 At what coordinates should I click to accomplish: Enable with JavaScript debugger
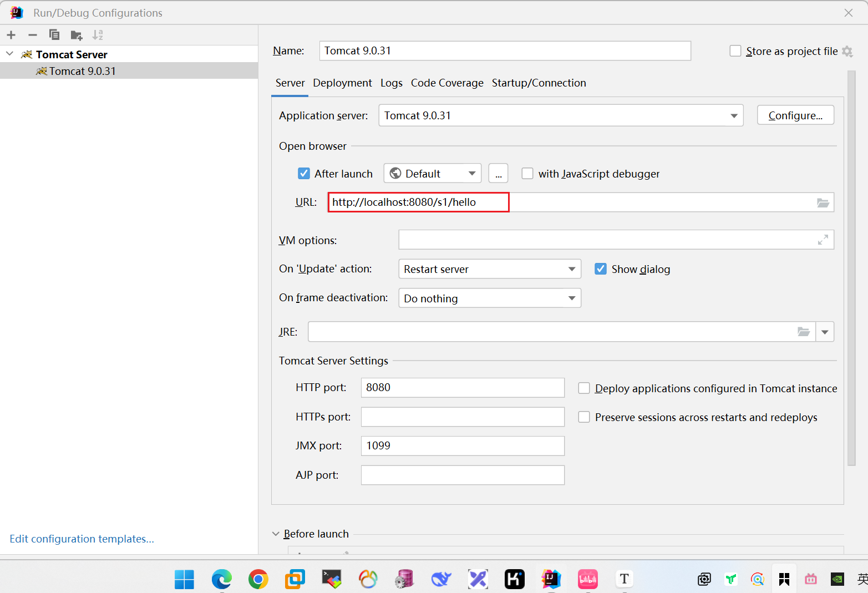pos(527,174)
